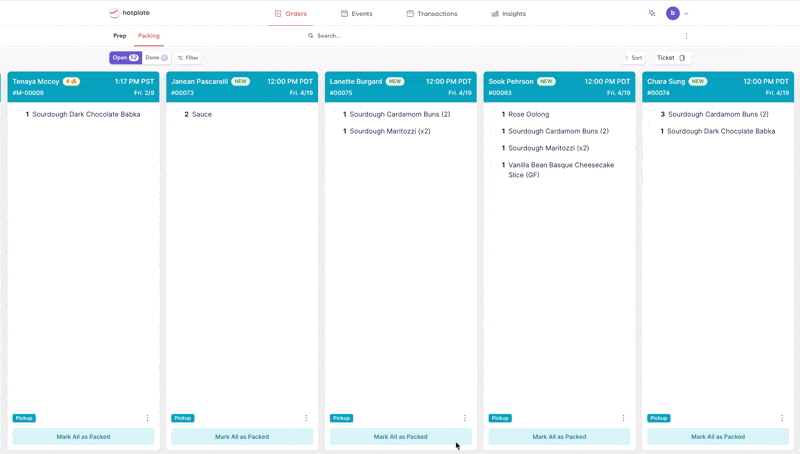The height and width of the screenshot is (454, 800).
Task: Click the purple user avatar
Action: (x=673, y=14)
